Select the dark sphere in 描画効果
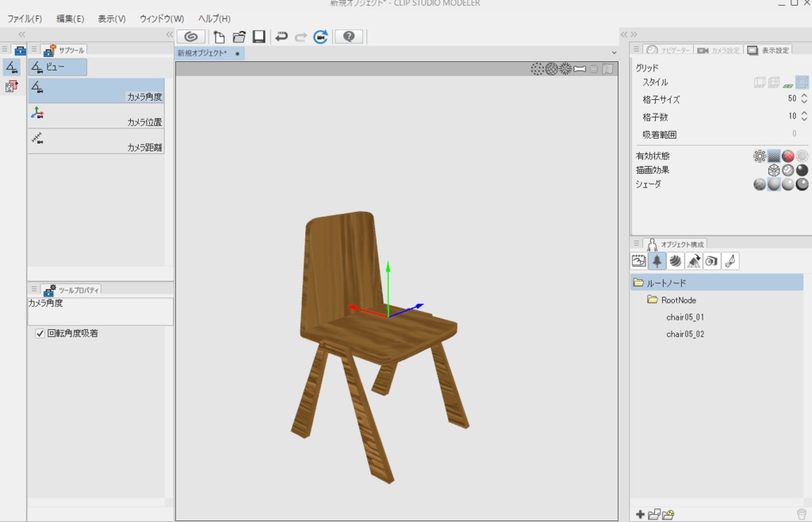 point(802,170)
